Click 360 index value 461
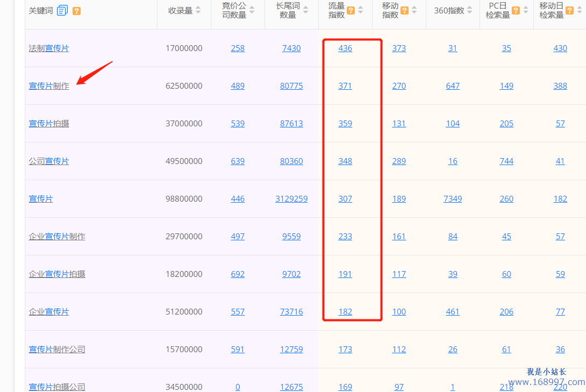This screenshot has height=392, width=586. pyautogui.click(x=453, y=312)
